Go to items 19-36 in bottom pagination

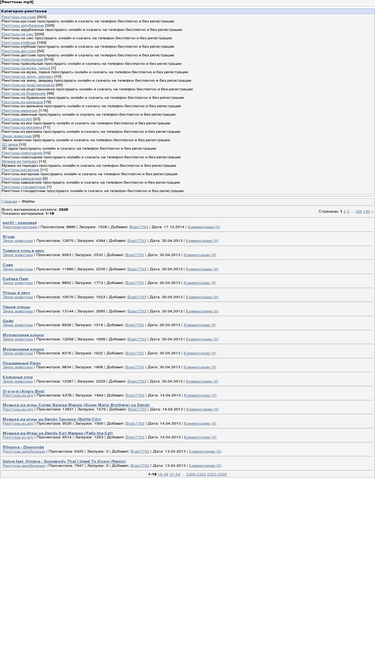click(x=163, y=474)
